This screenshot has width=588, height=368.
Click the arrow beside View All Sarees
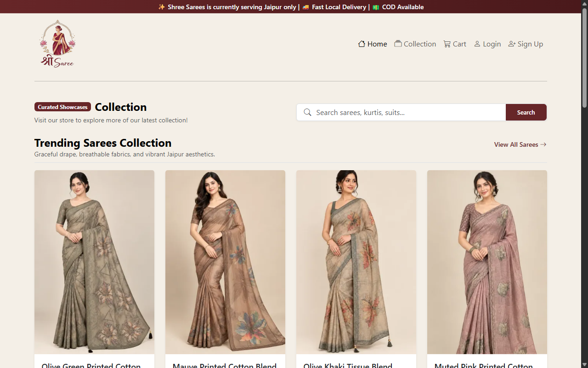543,144
